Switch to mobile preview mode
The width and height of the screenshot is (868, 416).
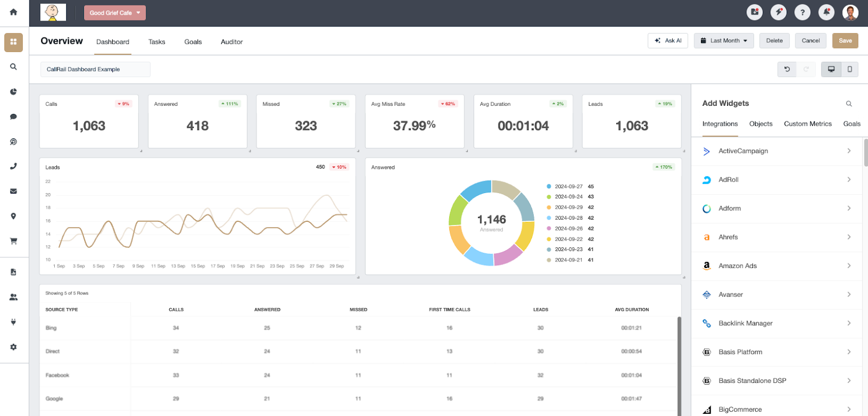click(x=850, y=69)
